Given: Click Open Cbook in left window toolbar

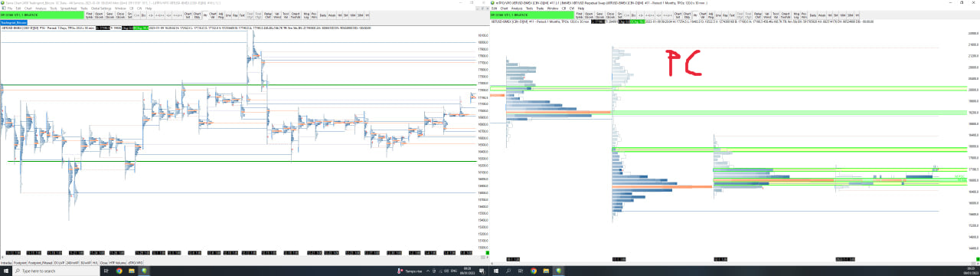Looking at the screenshot, I should click(99, 15).
